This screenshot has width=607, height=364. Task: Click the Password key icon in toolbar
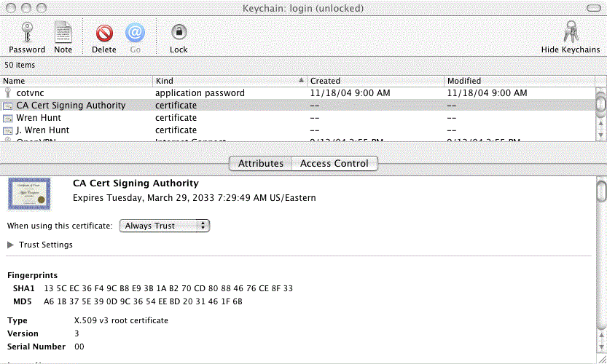[27, 33]
